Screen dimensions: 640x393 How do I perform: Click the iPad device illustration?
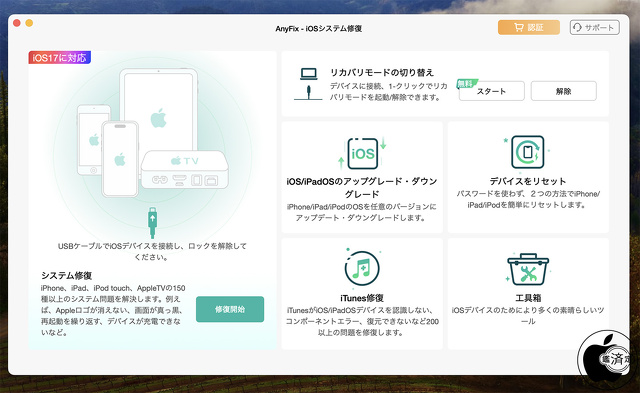[159, 109]
